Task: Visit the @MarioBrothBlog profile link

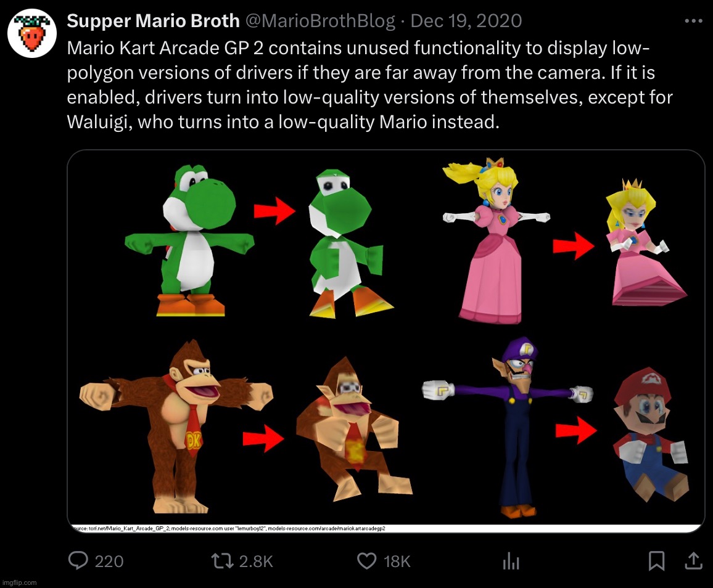Action: [x=319, y=20]
